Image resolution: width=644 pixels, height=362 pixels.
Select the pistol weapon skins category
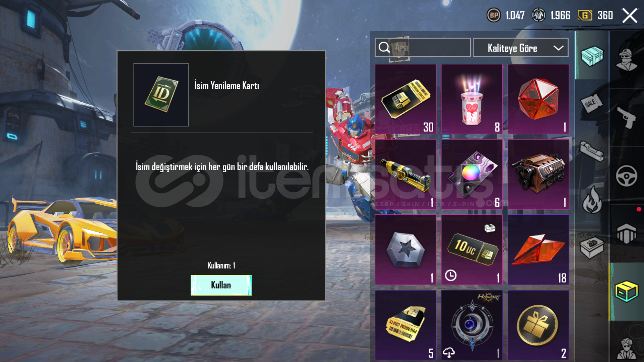point(626,117)
